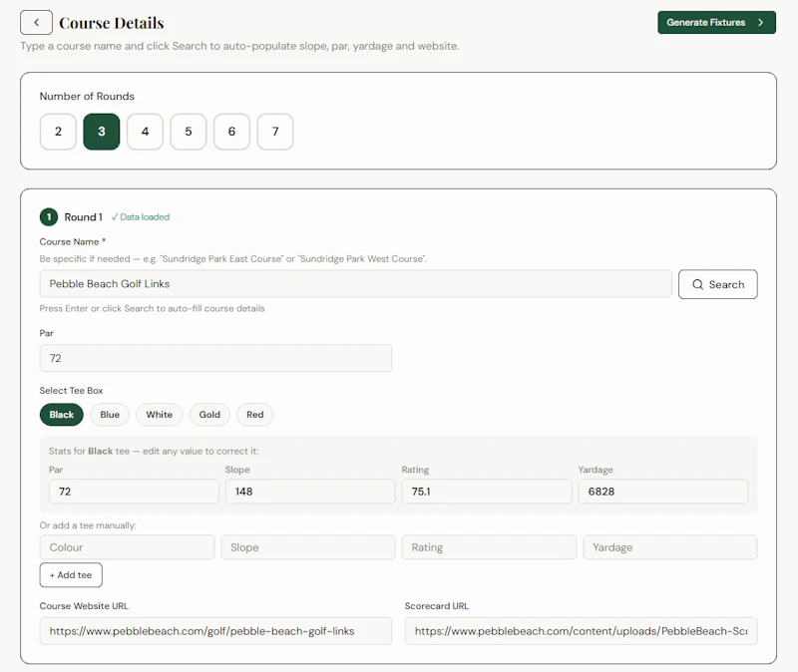Click the Number of Rounds label
Image resolution: width=798 pixels, height=672 pixels.
point(87,96)
